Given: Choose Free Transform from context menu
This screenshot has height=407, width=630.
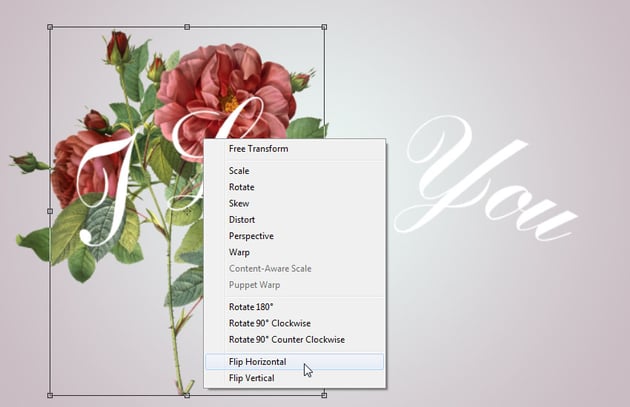Looking at the screenshot, I should 295,149.
